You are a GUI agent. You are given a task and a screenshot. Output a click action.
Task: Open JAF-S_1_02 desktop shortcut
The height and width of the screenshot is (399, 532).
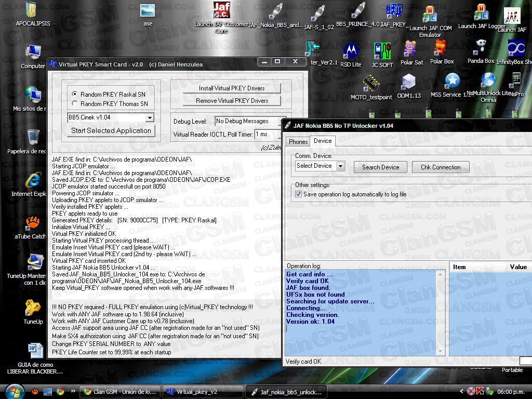pyautogui.click(x=318, y=13)
